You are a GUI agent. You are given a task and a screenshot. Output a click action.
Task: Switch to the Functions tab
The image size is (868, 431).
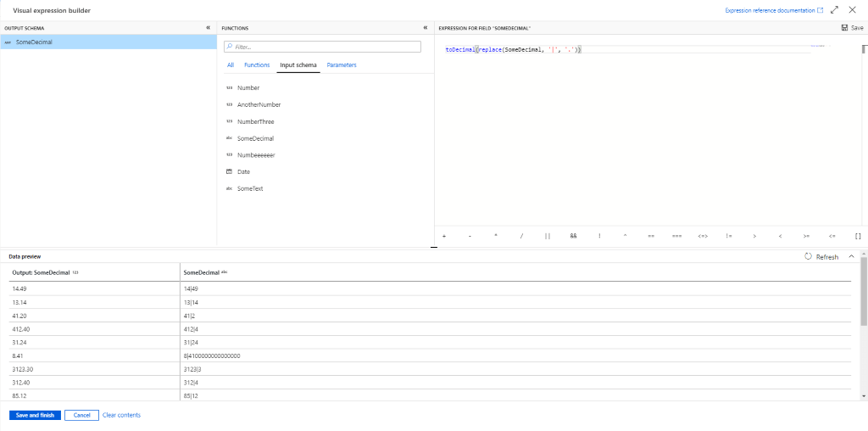click(x=257, y=65)
